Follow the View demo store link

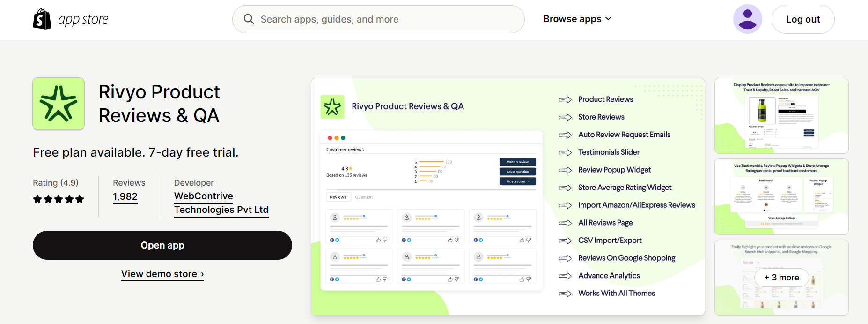(162, 274)
